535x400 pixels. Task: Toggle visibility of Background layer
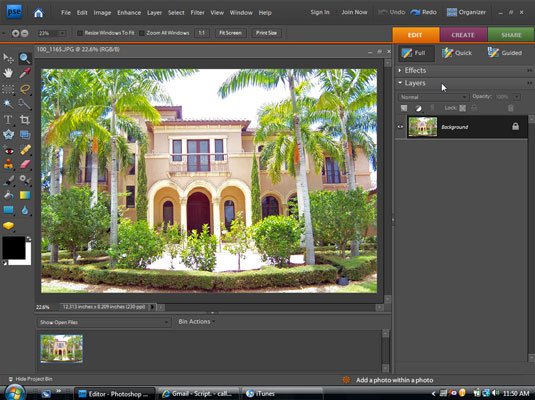(x=400, y=127)
